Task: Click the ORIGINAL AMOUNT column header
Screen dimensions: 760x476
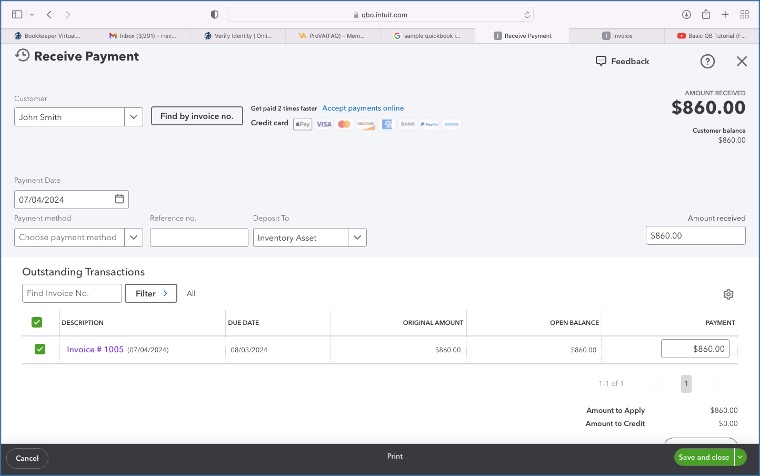Action: coord(433,322)
